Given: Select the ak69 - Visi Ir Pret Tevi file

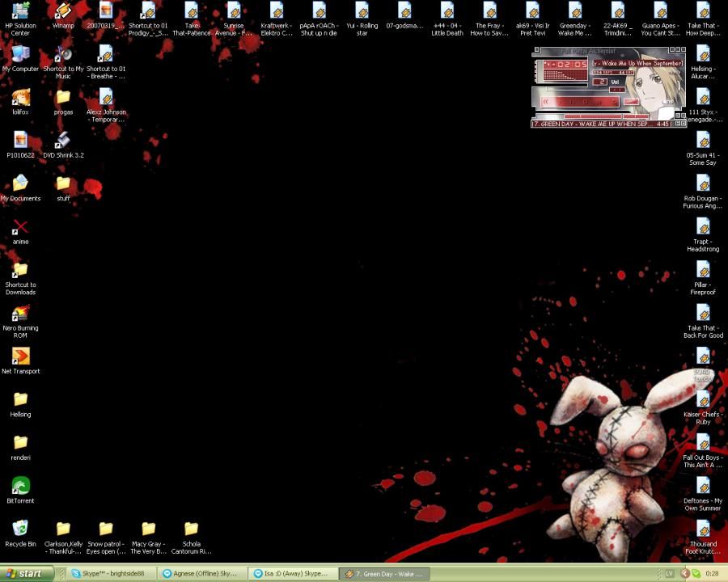Looking at the screenshot, I should click(532, 19).
